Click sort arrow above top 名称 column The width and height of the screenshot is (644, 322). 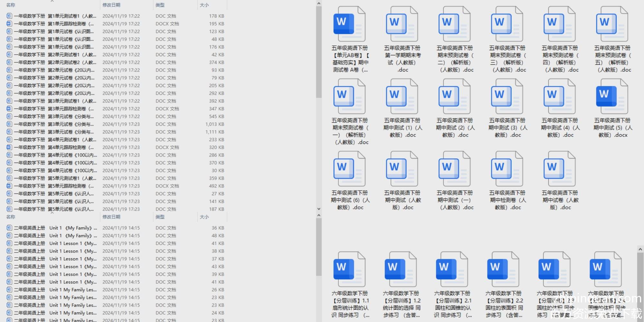point(52,2)
